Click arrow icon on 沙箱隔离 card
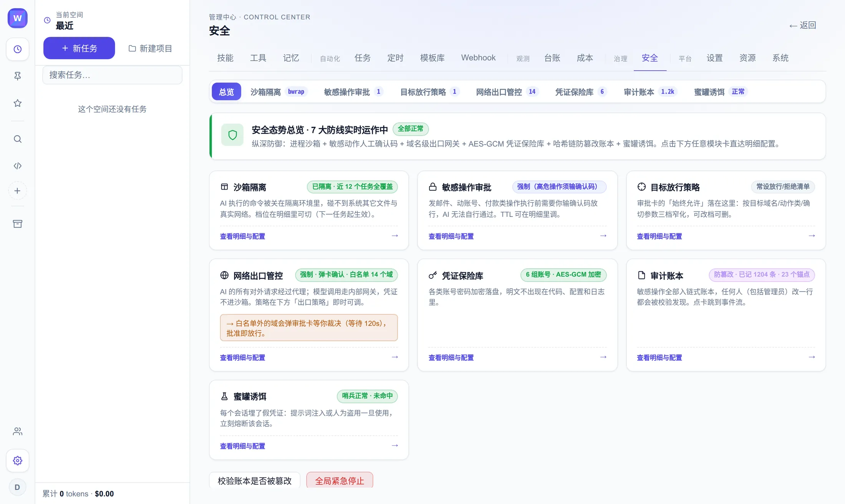The height and width of the screenshot is (504, 845). click(x=394, y=236)
